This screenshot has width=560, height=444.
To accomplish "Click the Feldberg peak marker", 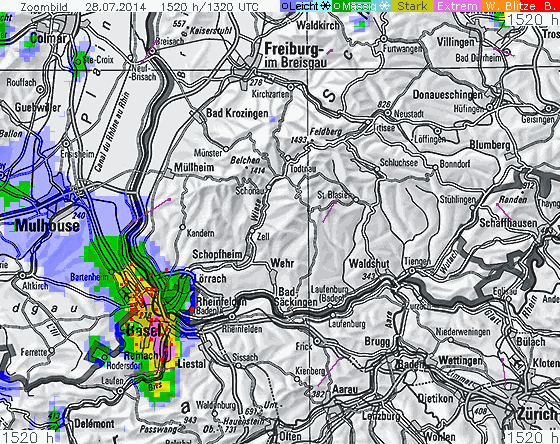I will pos(312,141).
